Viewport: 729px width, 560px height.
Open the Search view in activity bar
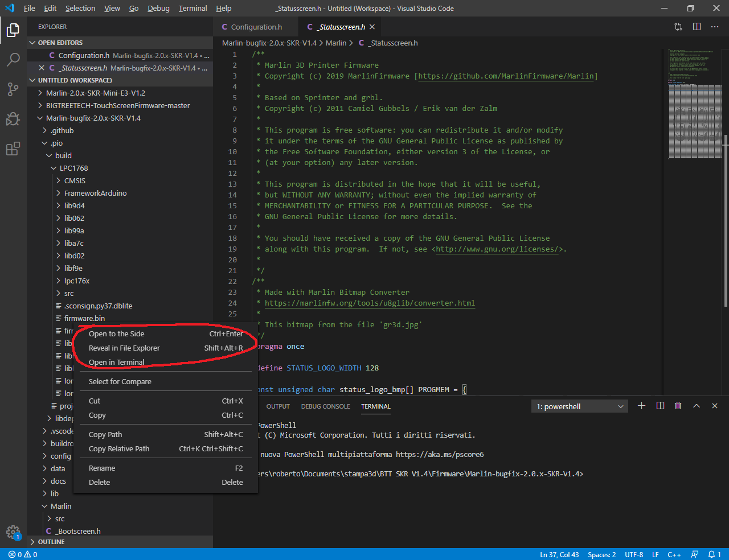(13, 60)
